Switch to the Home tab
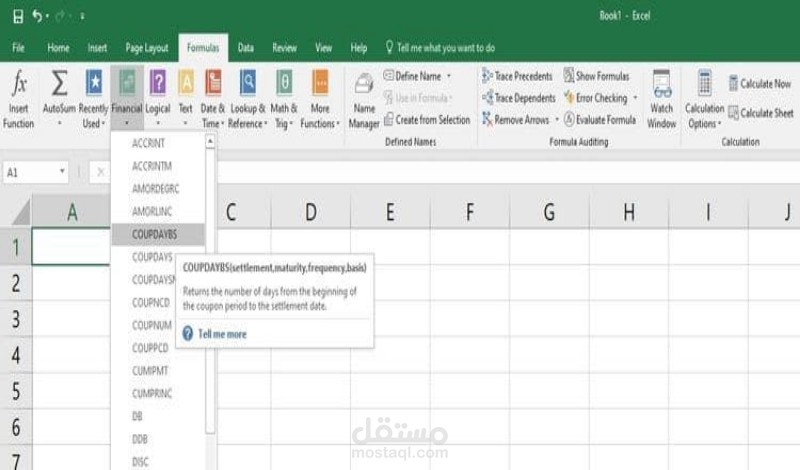The width and height of the screenshot is (800, 470). 58,48
